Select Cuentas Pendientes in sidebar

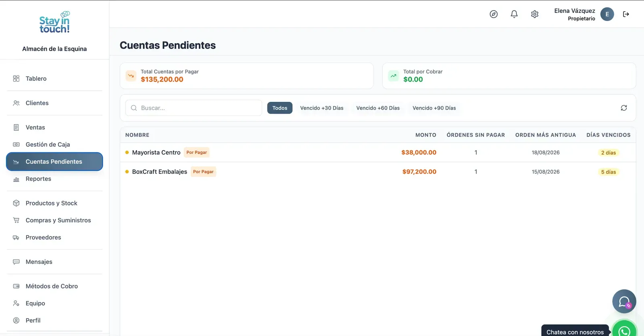click(x=54, y=162)
